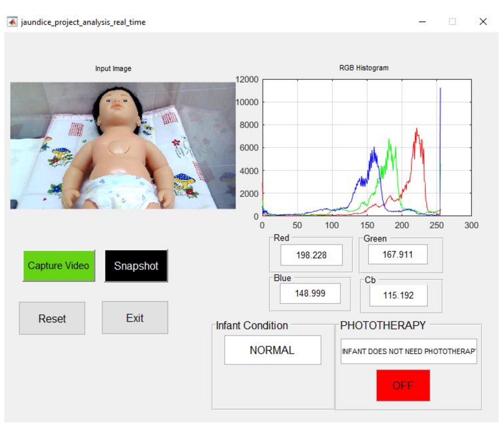Click the Red value field 198.228

[311, 255]
